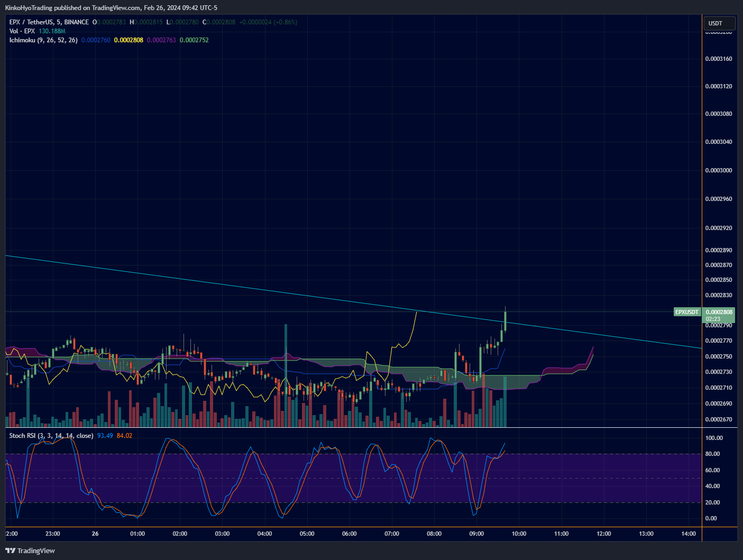743x560 pixels.
Task: Click the 12:00 time axis label
Action: [x=604, y=534]
